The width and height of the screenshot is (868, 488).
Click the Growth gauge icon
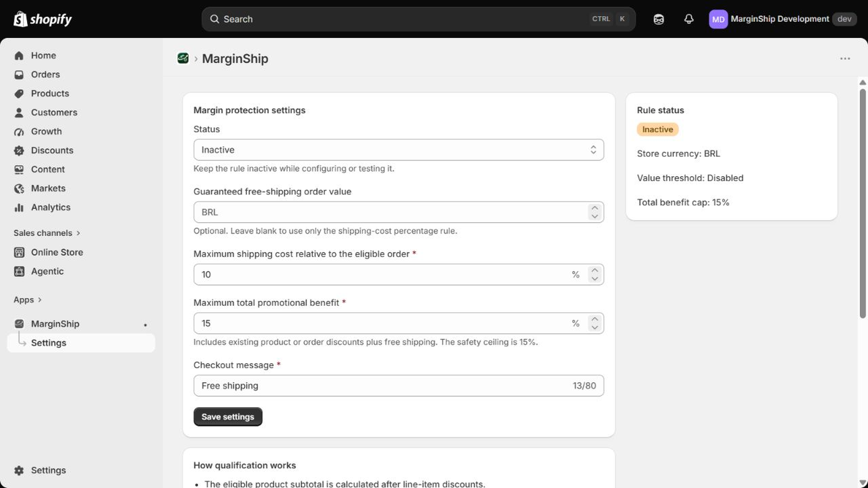19,131
